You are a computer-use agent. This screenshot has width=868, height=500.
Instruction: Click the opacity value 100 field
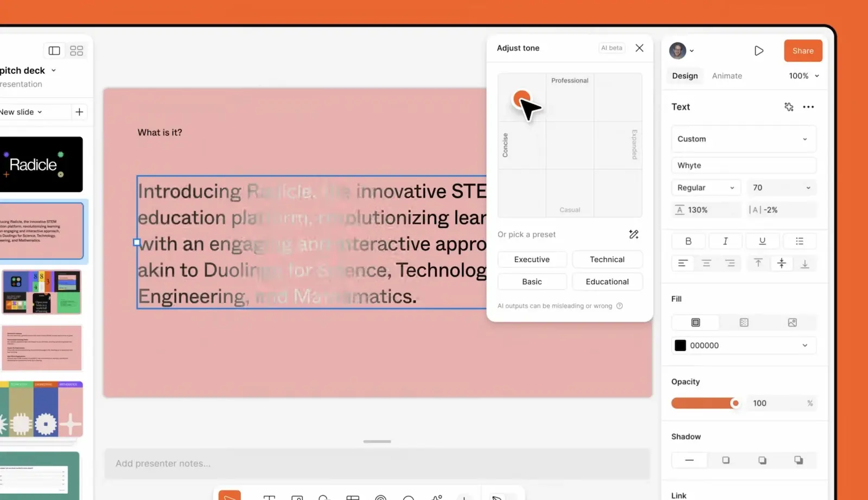[x=781, y=403]
